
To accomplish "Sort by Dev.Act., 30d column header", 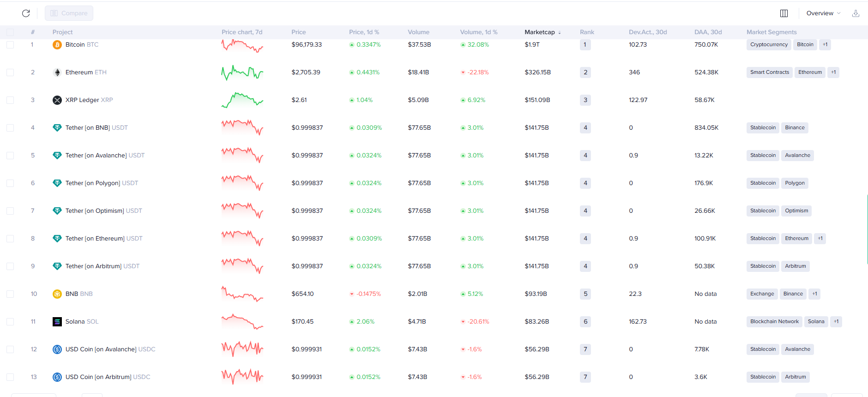I will pyautogui.click(x=648, y=32).
